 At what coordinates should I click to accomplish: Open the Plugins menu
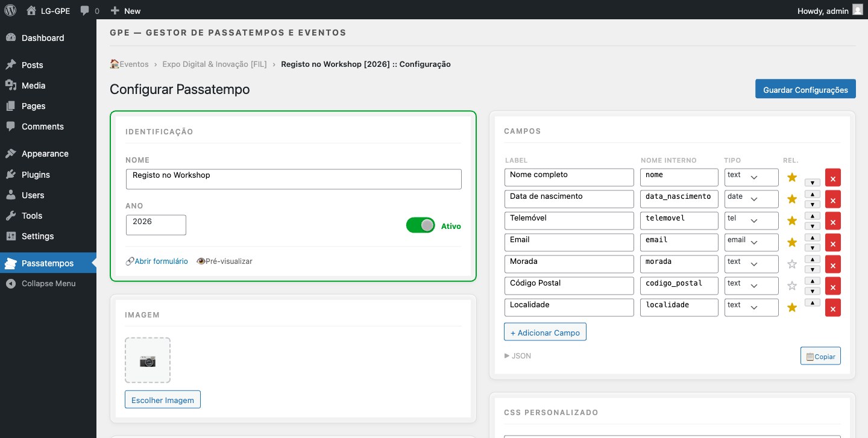[x=48, y=175]
